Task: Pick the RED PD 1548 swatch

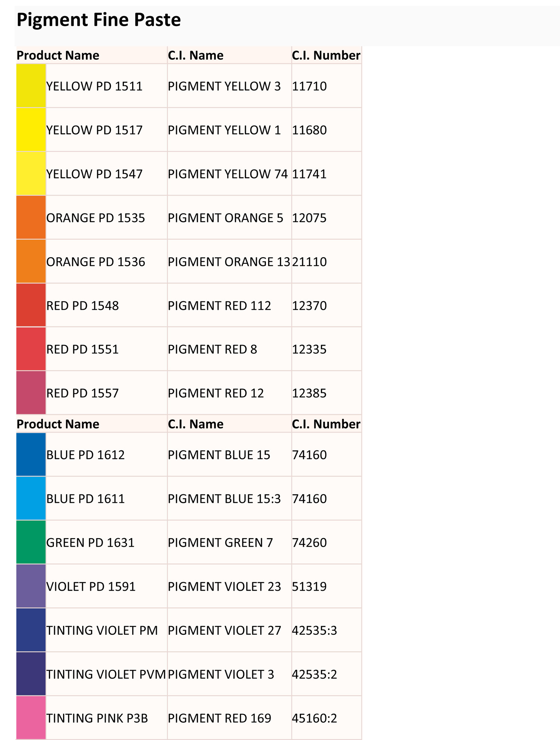Action: 31,305
